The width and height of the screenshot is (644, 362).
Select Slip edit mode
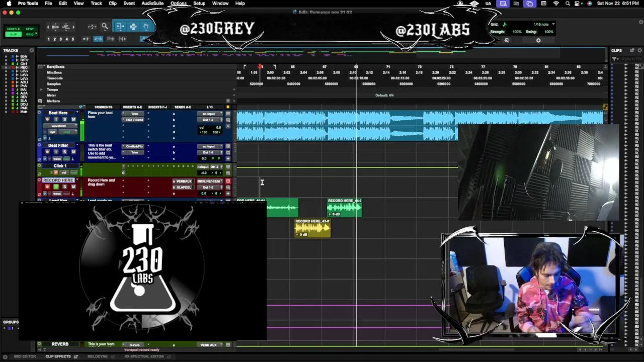[x=13, y=34]
